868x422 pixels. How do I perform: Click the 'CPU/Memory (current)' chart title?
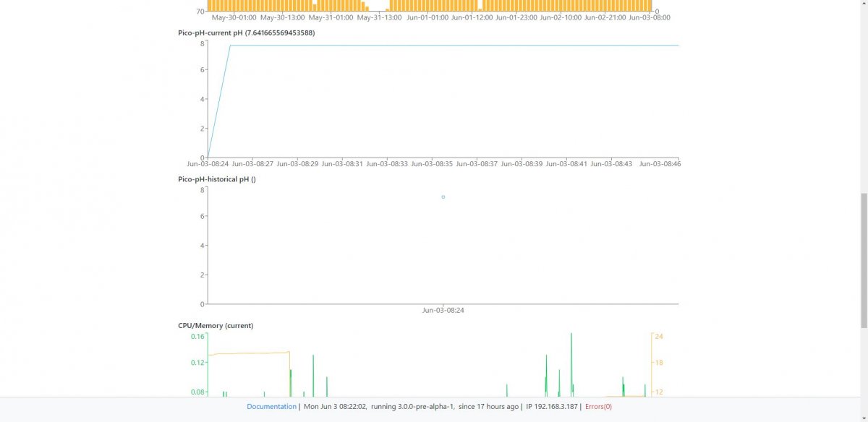click(x=216, y=326)
